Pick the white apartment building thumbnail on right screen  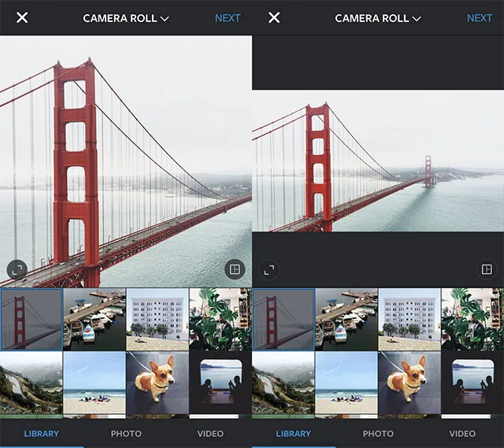pyautogui.click(x=409, y=319)
